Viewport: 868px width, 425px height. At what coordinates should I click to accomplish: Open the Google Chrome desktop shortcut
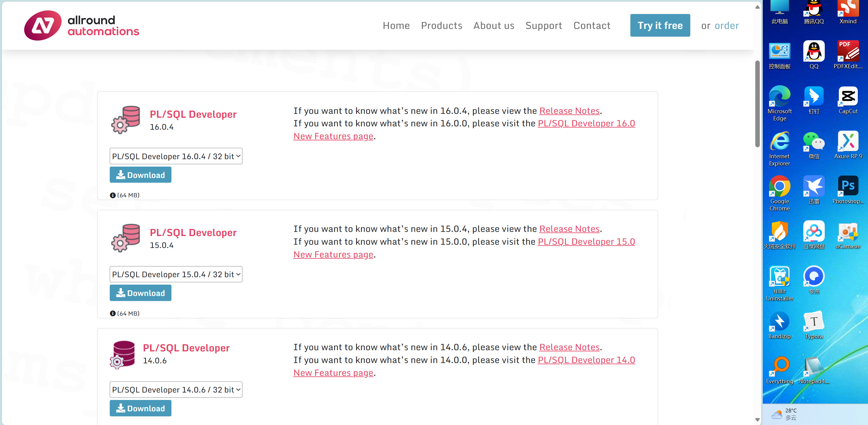tap(779, 187)
